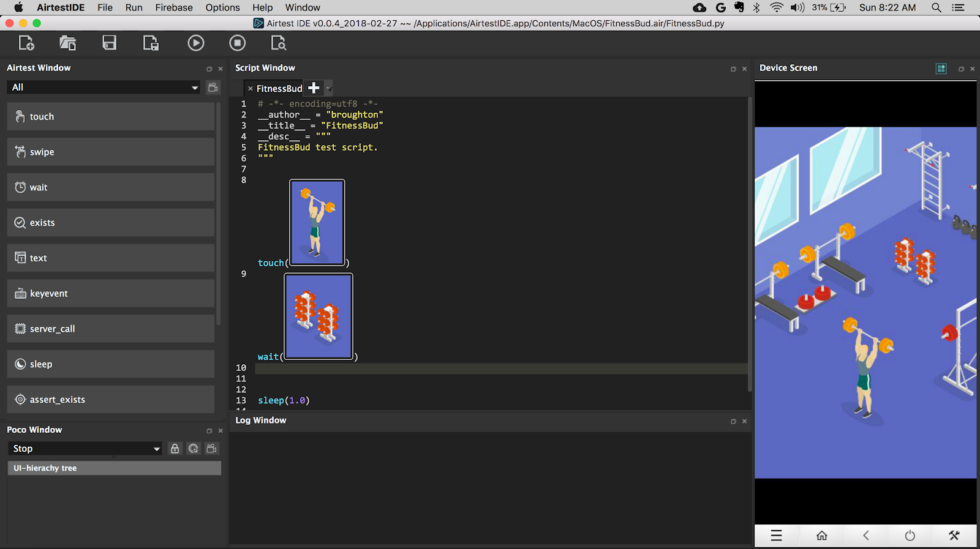Open the Apple menu

coord(18,7)
